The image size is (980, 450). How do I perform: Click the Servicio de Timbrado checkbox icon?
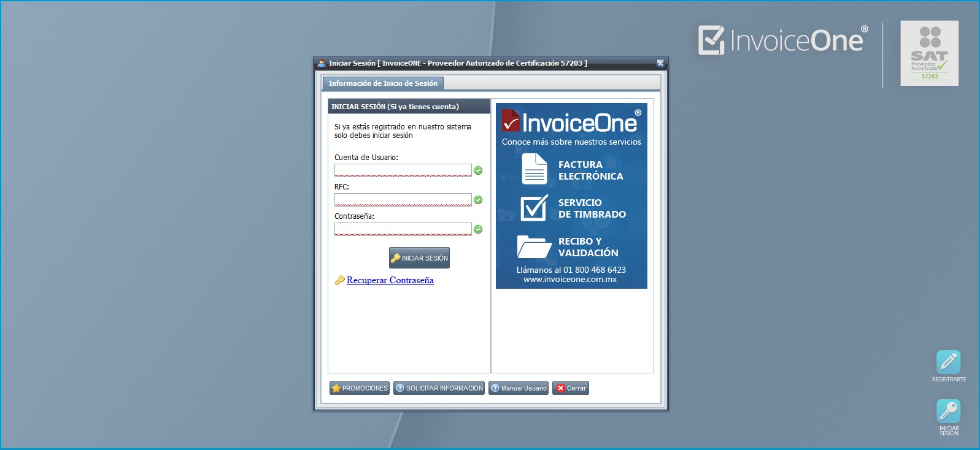(534, 208)
